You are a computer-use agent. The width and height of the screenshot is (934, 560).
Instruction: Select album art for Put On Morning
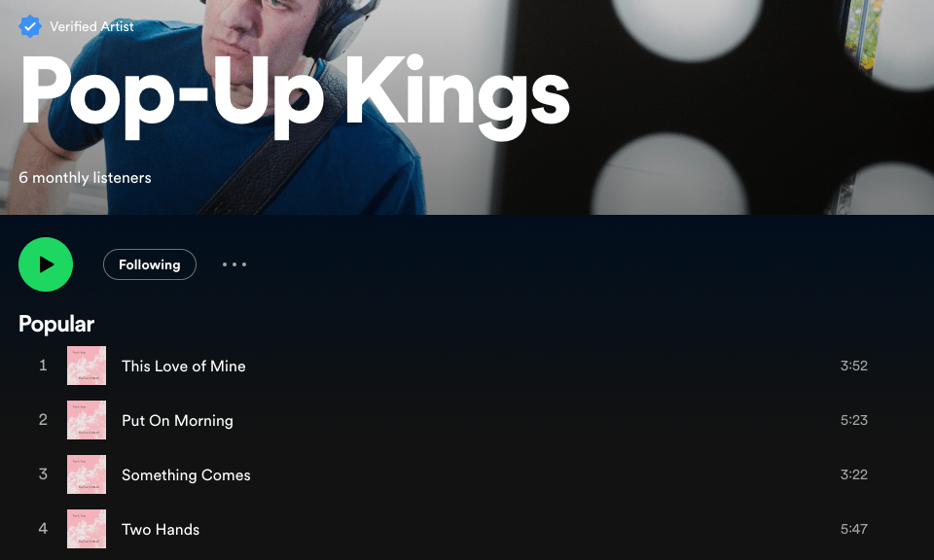[x=87, y=420]
